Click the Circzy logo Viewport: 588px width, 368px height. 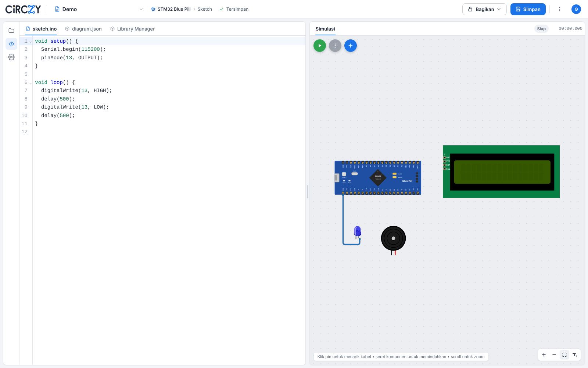click(23, 9)
